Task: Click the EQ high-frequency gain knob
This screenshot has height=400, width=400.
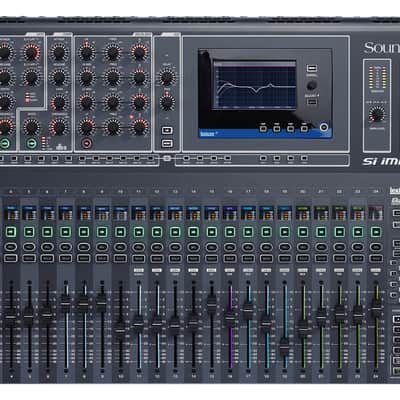Action: (86, 52)
